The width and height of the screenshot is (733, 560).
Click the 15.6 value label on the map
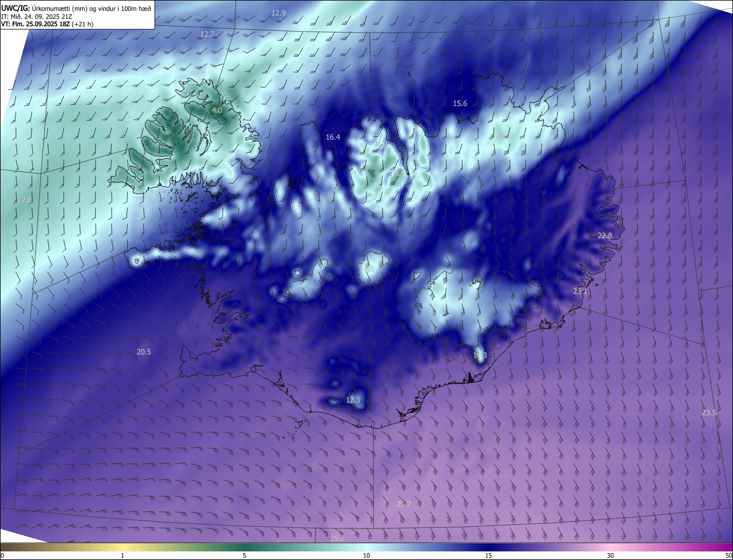pos(460,104)
